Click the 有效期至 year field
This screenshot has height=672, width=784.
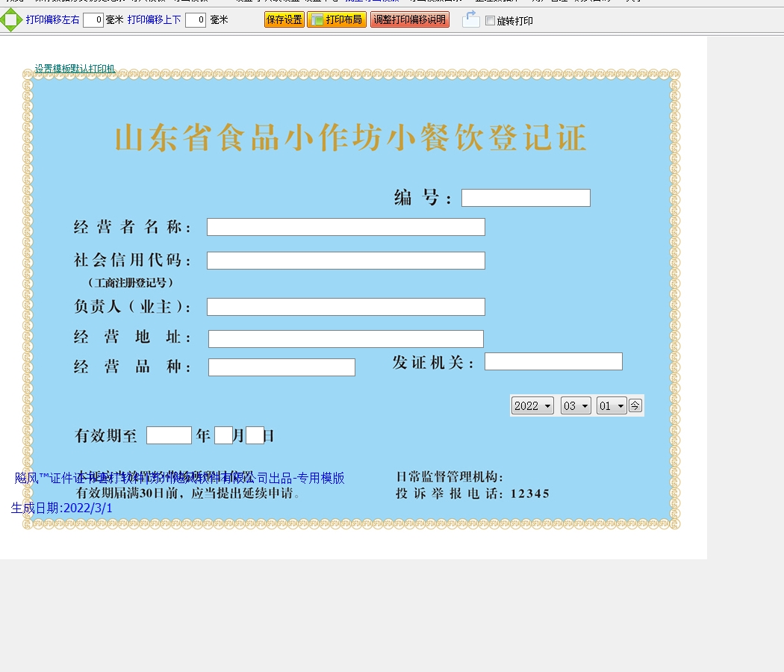coord(169,435)
